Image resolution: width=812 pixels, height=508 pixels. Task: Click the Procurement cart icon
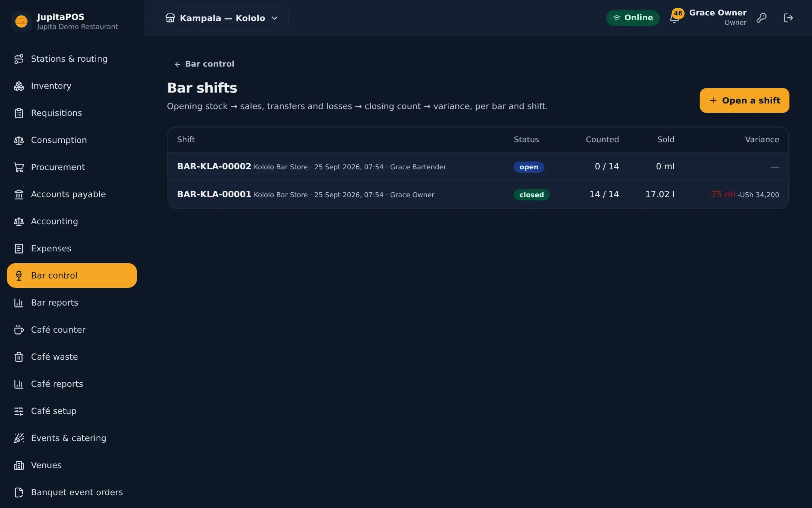[x=19, y=167]
